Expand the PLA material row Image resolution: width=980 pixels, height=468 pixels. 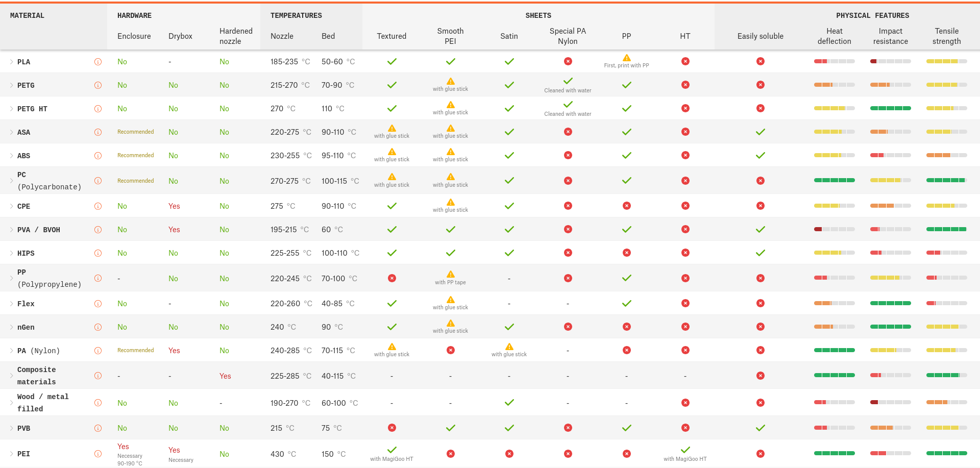(11, 62)
